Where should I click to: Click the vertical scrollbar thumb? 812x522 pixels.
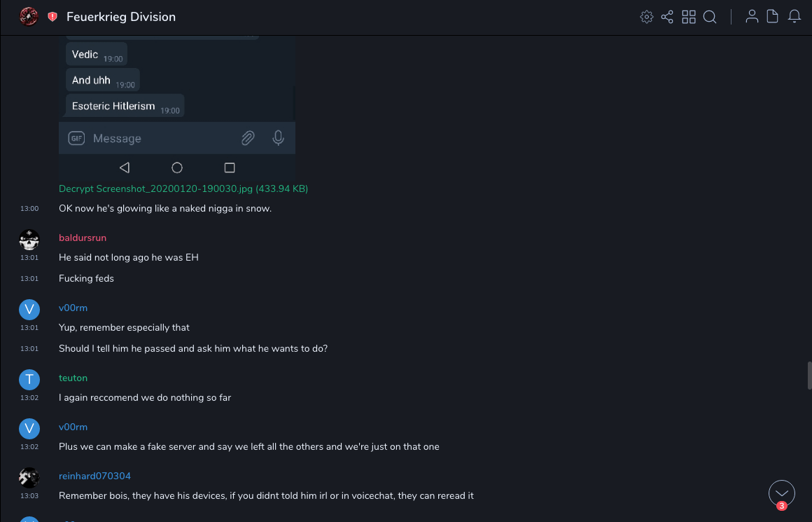click(809, 375)
